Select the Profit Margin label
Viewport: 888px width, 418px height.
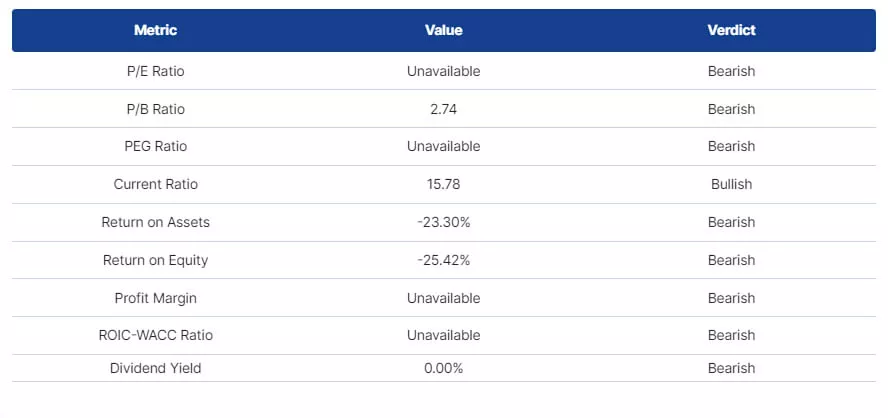point(155,298)
